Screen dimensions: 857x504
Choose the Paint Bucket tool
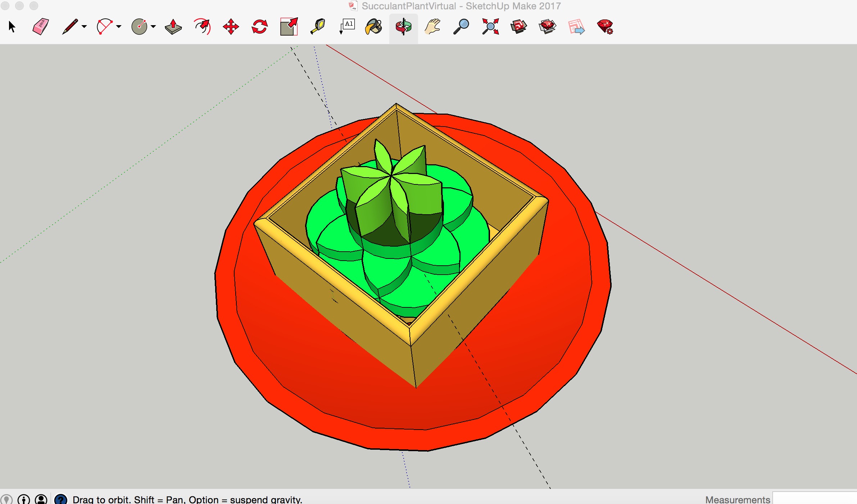tap(374, 27)
